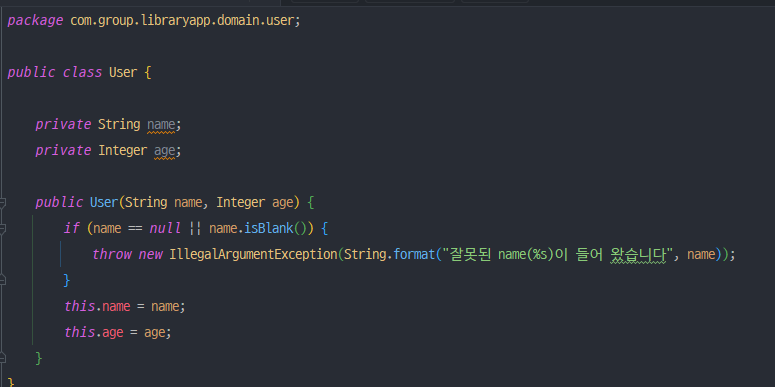Click the 'Integer age' constructor parameter
Viewport: 775px width, 387px height.
255,202
